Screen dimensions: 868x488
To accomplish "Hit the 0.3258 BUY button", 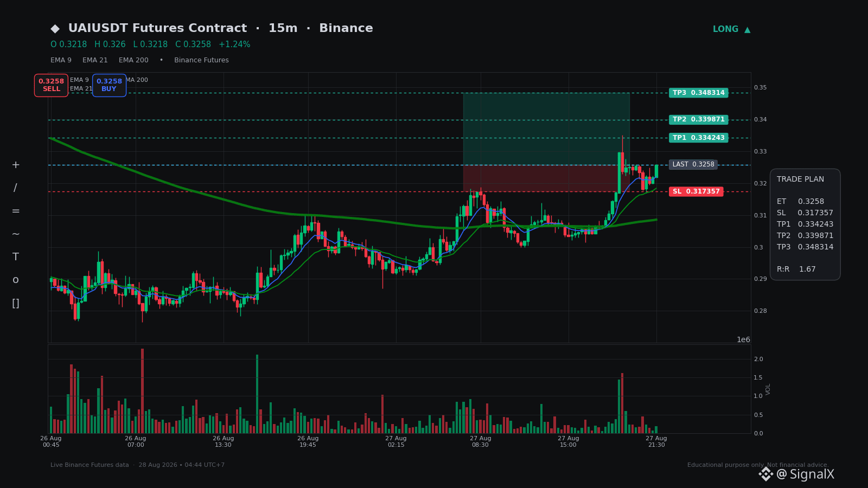I will [x=109, y=85].
